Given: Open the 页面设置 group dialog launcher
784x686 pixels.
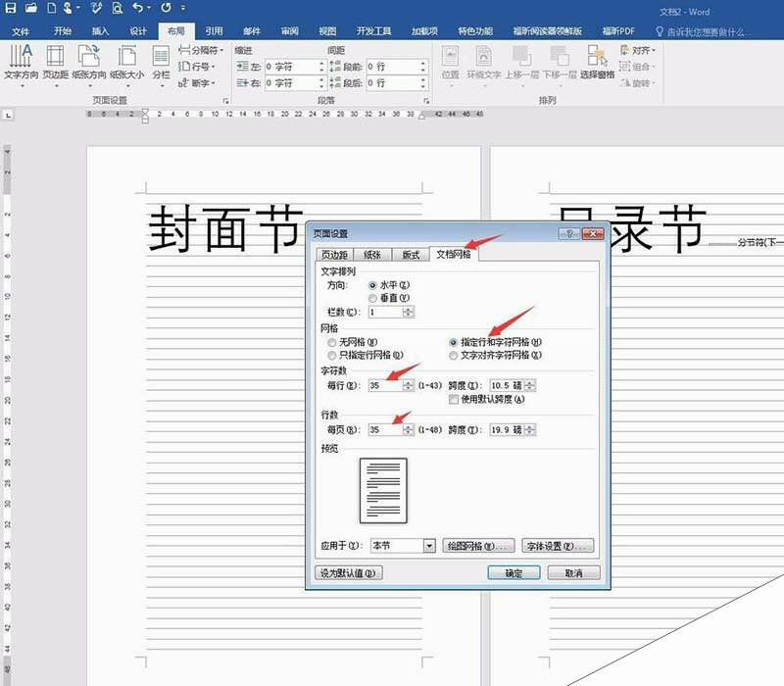Looking at the screenshot, I should [225, 101].
